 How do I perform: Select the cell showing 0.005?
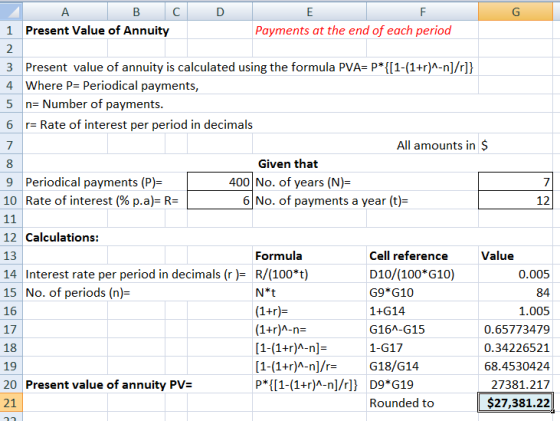515,274
